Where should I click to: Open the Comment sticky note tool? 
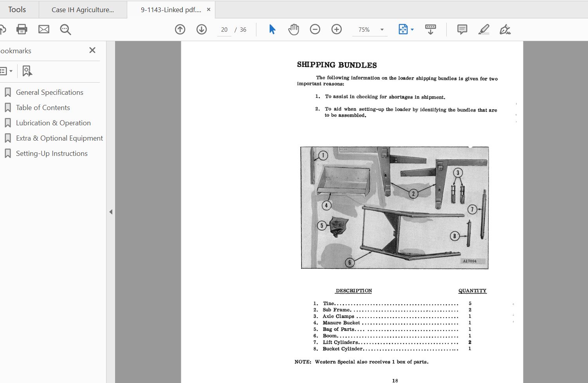point(462,29)
